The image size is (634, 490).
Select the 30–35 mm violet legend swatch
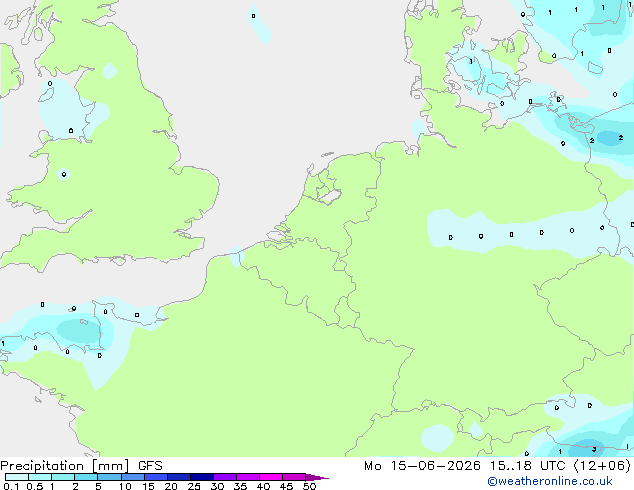(x=225, y=477)
